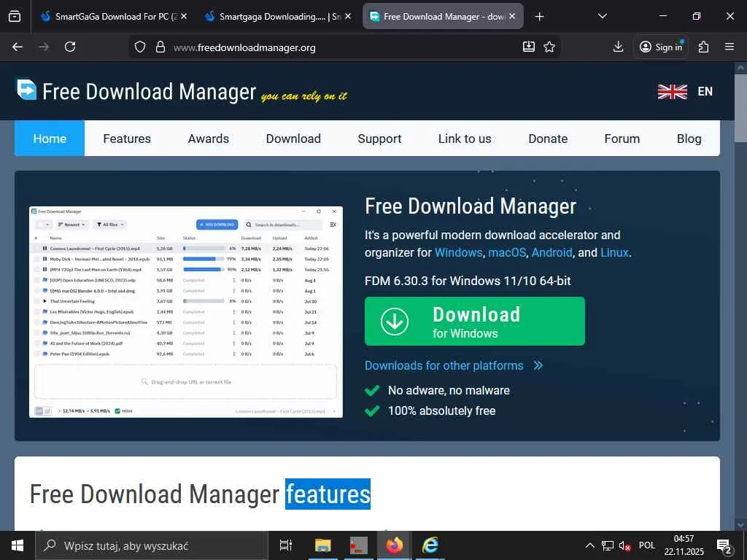Viewport: 747px width, 560px height.
Task: Click the double chevron after other platforms
Action: tap(538, 365)
